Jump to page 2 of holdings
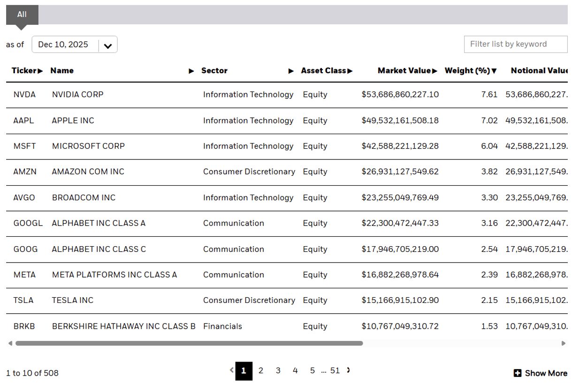 coord(261,371)
